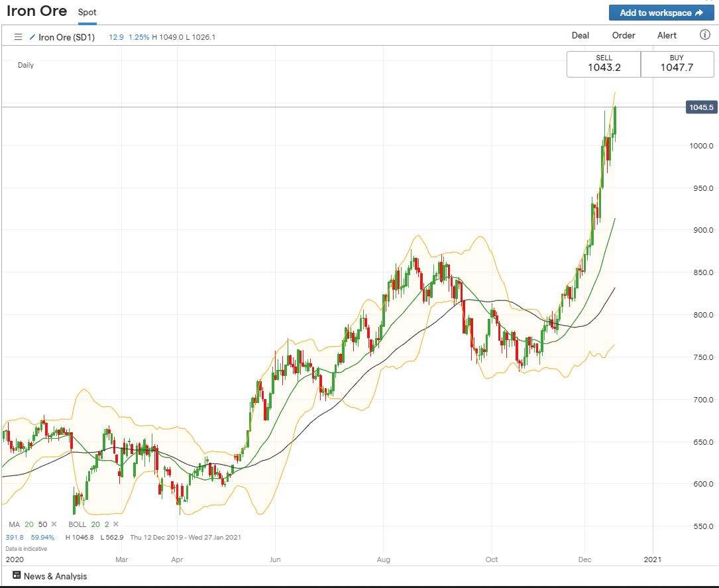Screen dimensions: 719x588
Task: Click the Oct label on time axis
Action: tap(492, 559)
